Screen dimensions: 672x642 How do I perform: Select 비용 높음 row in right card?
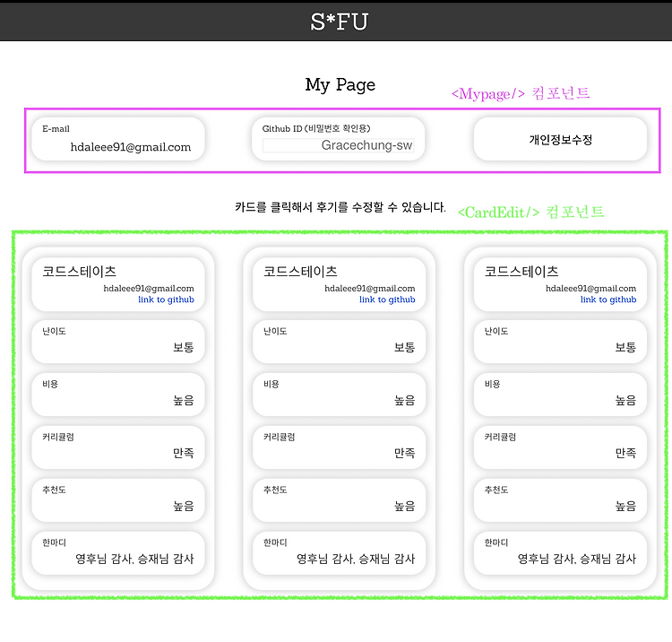560,395
